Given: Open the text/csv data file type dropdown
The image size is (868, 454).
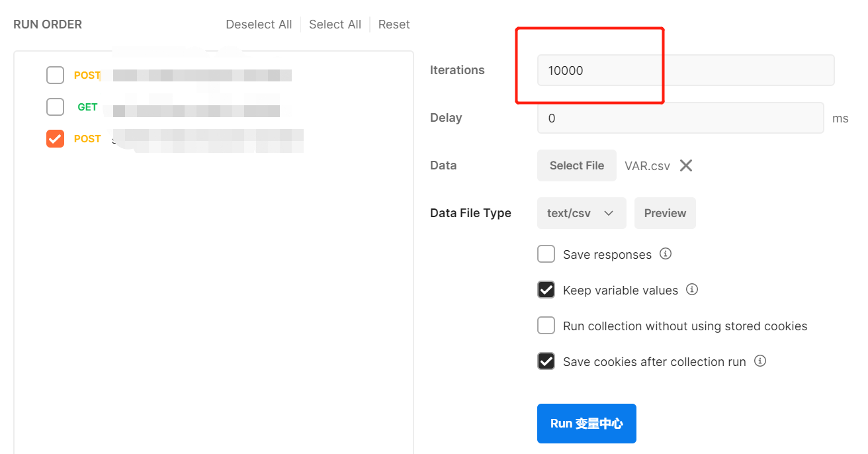Looking at the screenshot, I should click(x=581, y=213).
